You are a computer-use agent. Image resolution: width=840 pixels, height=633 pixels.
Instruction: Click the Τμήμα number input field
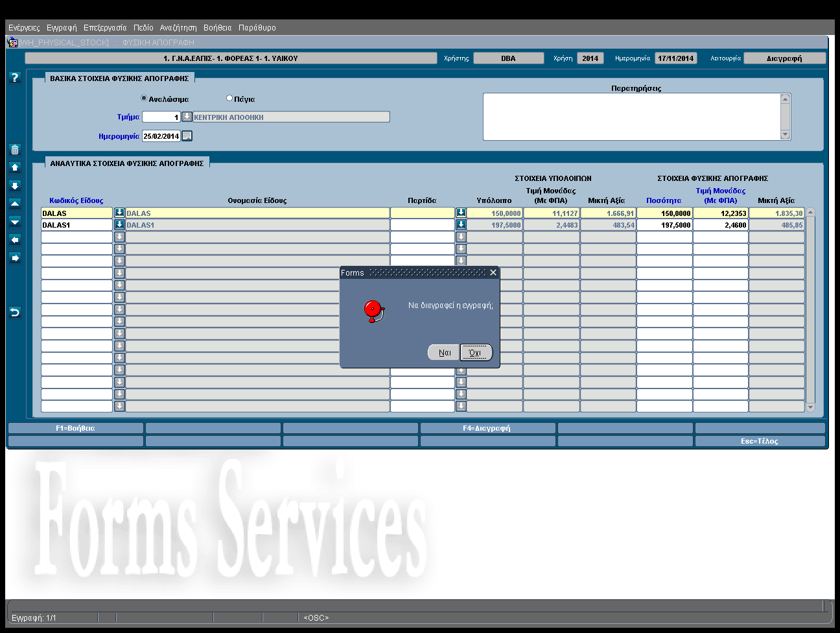point(161,117)
